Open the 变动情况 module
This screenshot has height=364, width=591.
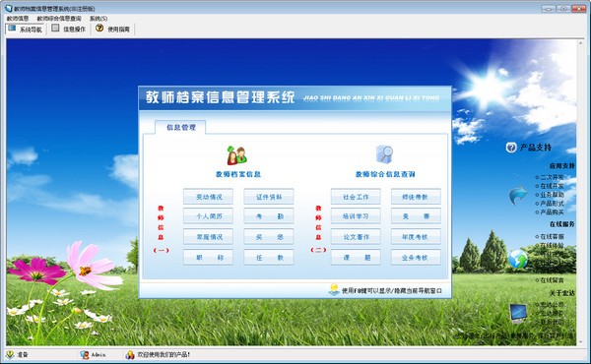209,197
